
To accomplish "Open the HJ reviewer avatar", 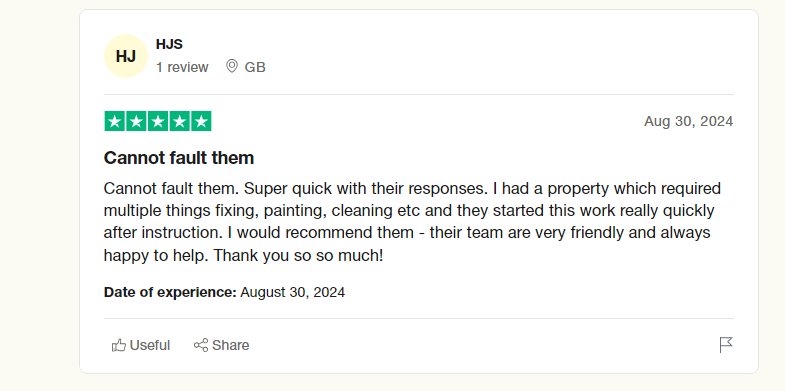I will (126, 56).
